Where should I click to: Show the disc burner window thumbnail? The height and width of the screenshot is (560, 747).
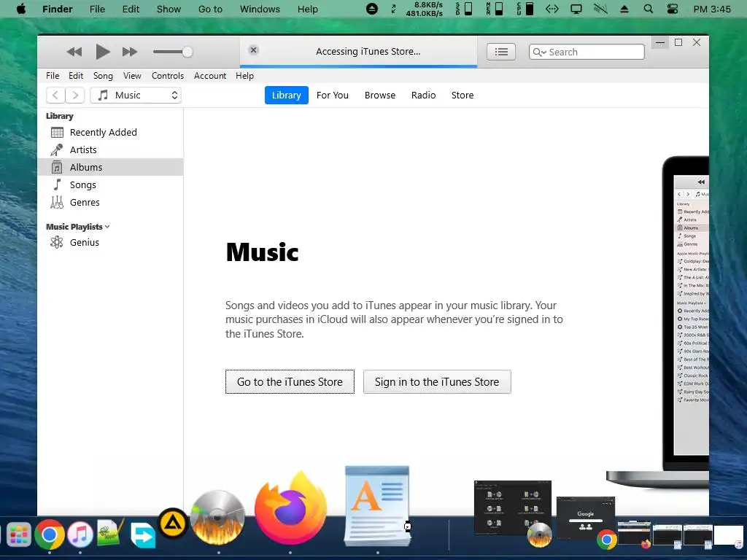click(513, 508)
